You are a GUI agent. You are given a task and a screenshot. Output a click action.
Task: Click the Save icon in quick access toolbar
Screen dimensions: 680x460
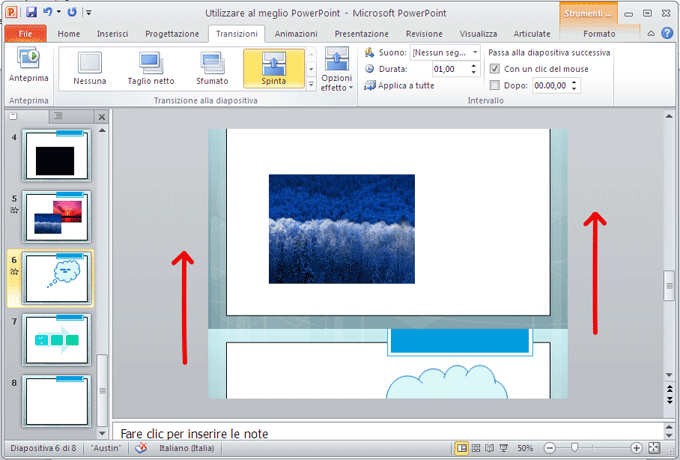click(x=31, y=12)
